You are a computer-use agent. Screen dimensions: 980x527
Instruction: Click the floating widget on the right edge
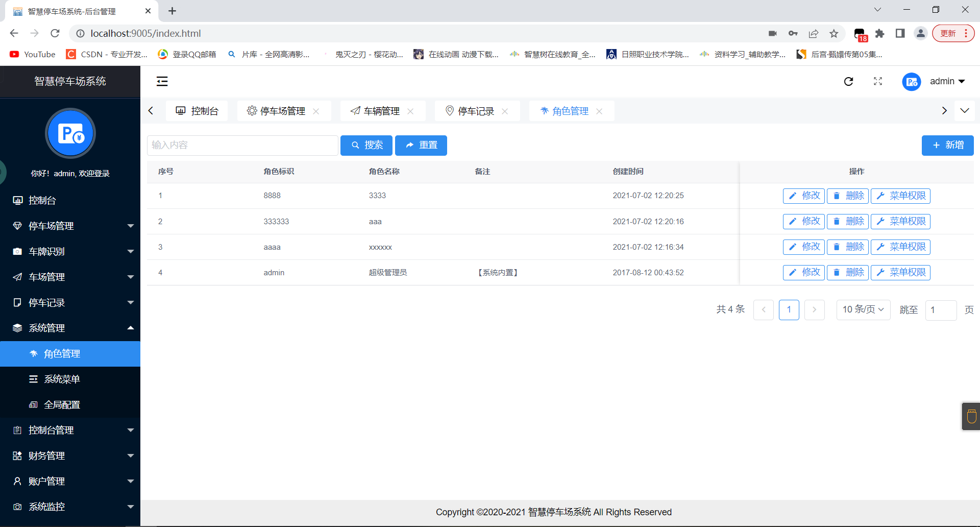pos(971,416)
